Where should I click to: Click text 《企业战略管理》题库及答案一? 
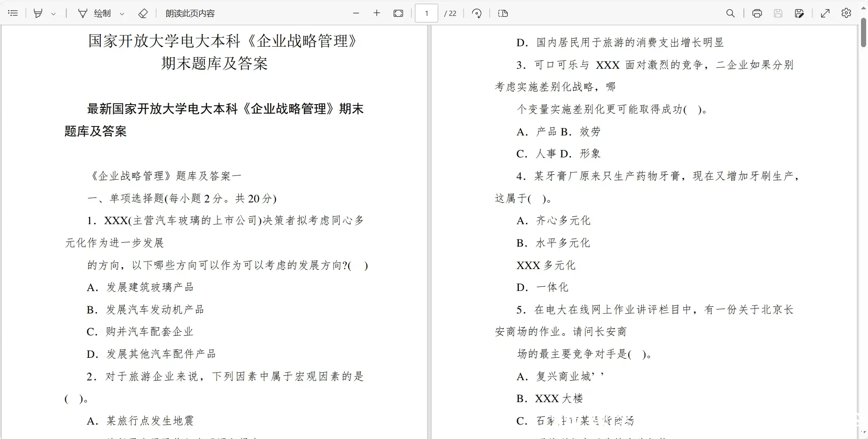164,176
